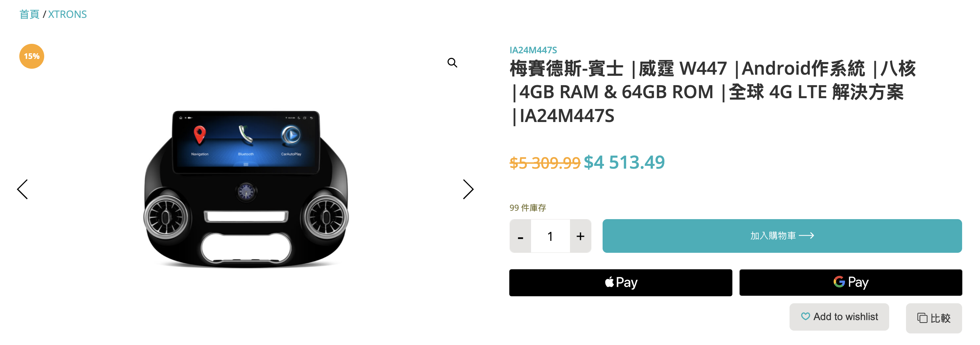Viewport: 980px width, 345px height.
Task: Click the Google G logo in Pay button
Action: (839, 282)
